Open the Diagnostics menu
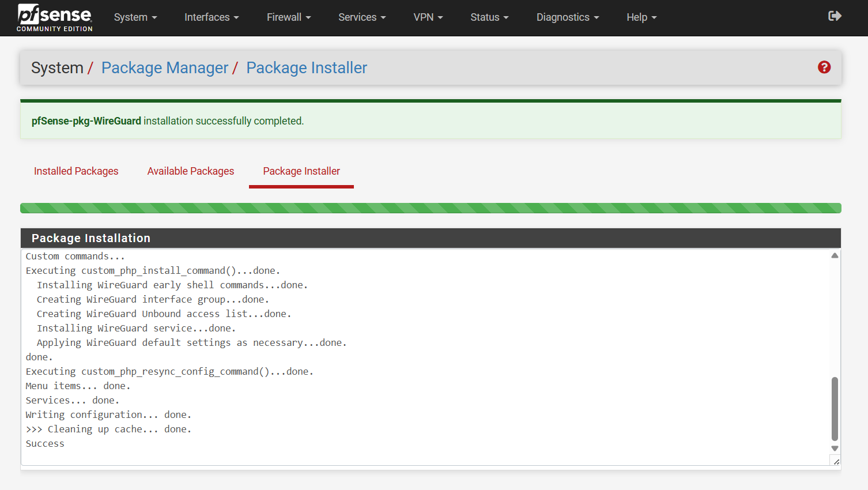The height and width of the screenshot is (490, 868). (567, 17)
